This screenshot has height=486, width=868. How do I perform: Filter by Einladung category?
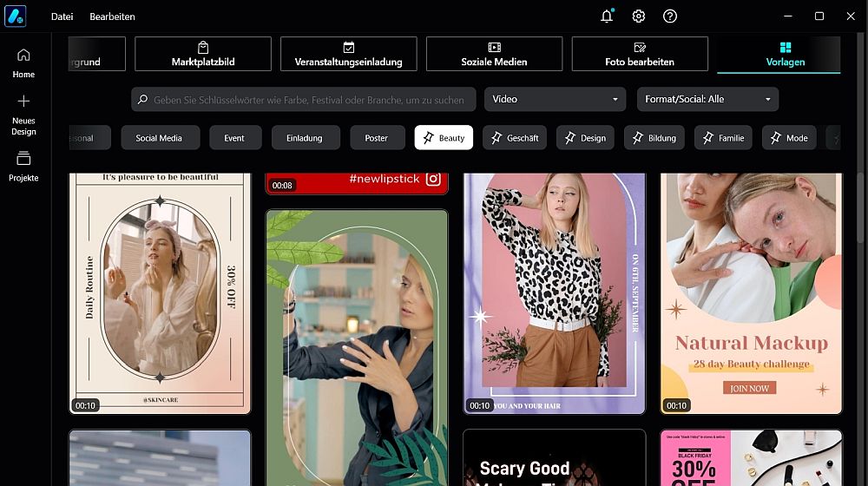(306, 138)
